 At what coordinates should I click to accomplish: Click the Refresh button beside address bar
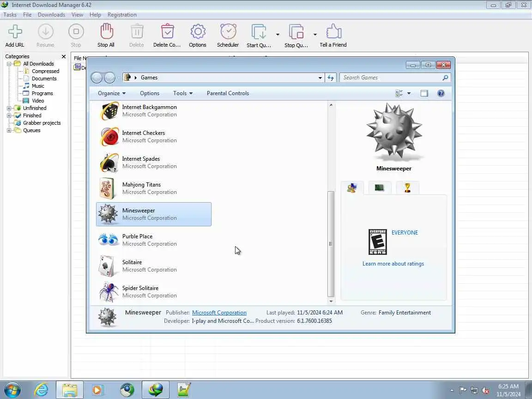pos(331,78)
